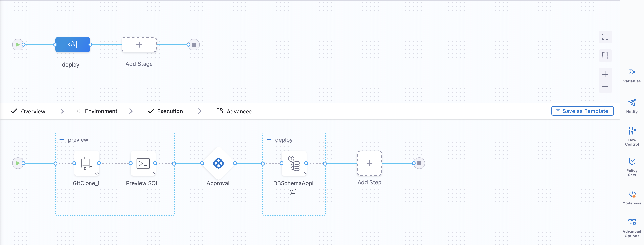Zoom in the pipeline canvas
The height and width of the screenshot is (245, 644).
click(605, 74)
